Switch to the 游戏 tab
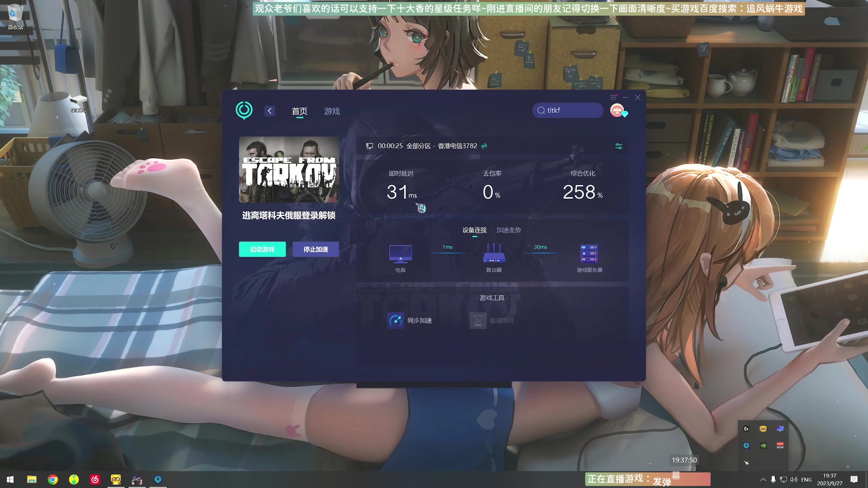 point(332,111)
